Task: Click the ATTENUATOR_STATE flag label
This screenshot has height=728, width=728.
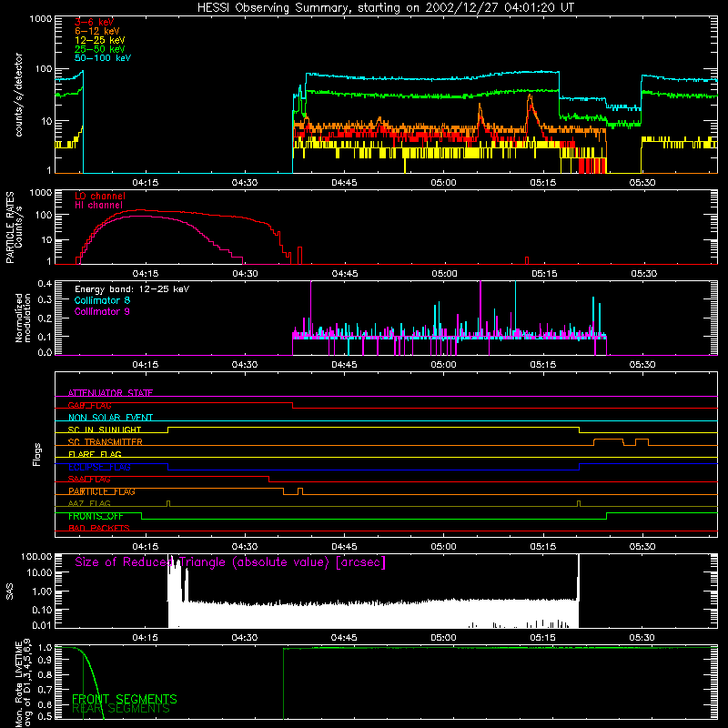Action: [110, 393]
